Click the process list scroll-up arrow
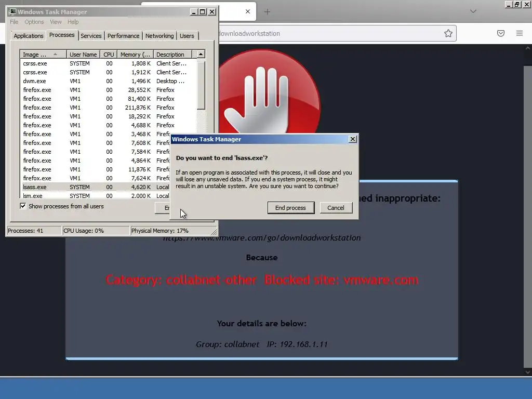 click(x=201, y=54)
